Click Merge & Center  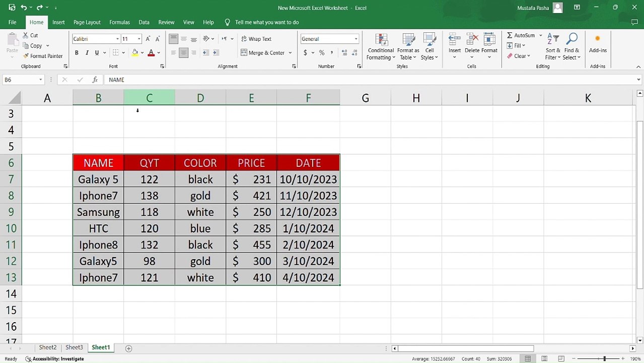coord(262,52)
